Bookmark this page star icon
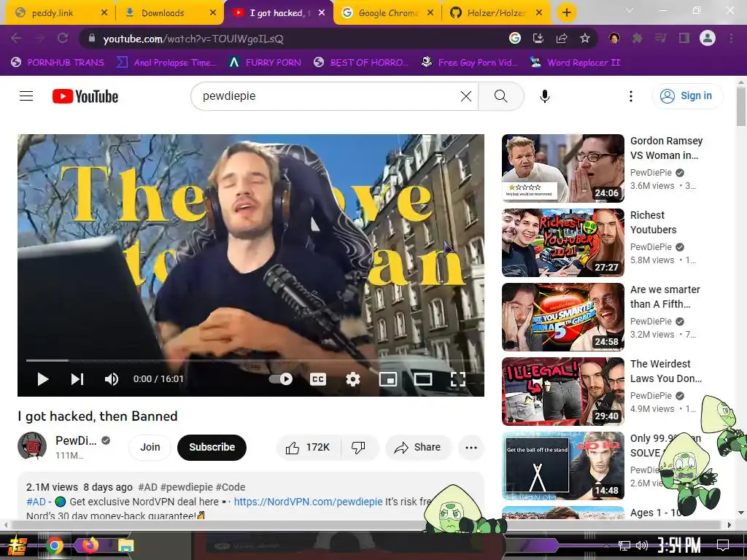 584,38
